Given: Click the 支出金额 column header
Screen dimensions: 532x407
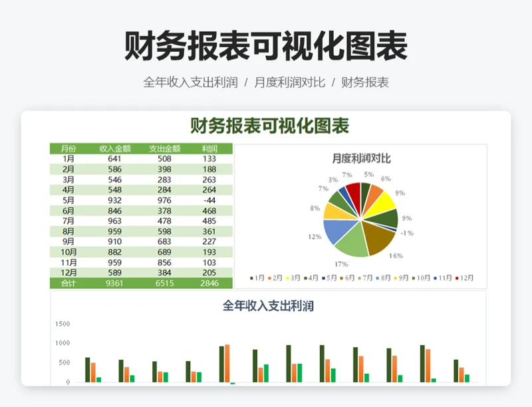Looking at the screenshot, I should 164,148.
